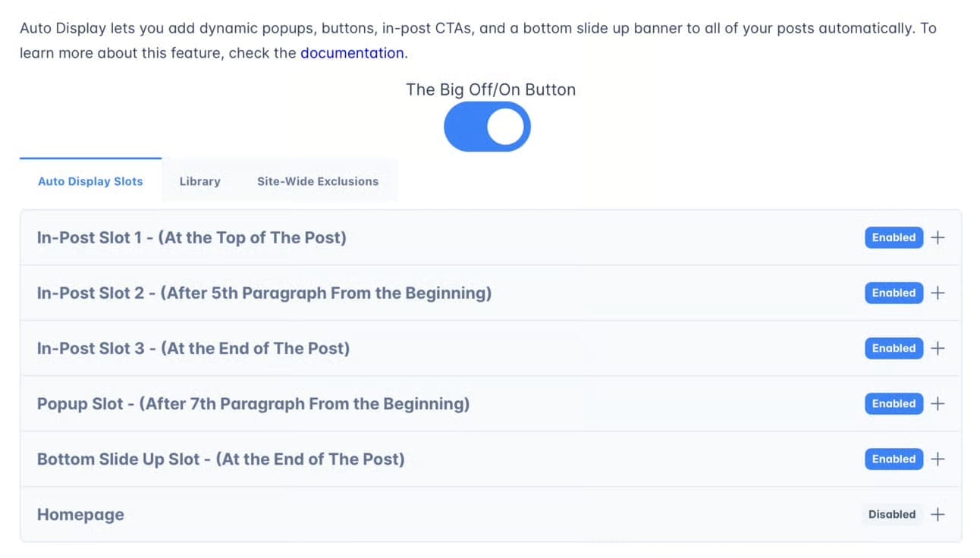Screen dimensions: 980x558
Task: Toggle The Big Off/On Button switch
Action: click(x=487, y=127)
